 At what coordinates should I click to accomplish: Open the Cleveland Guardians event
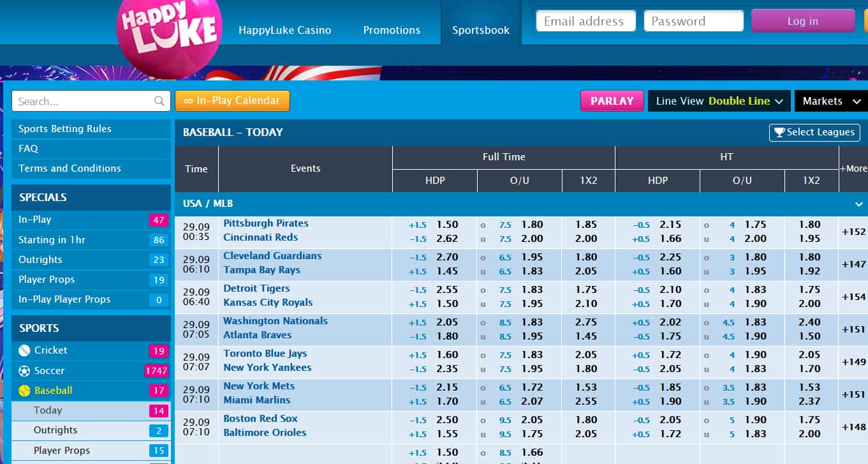272,256
